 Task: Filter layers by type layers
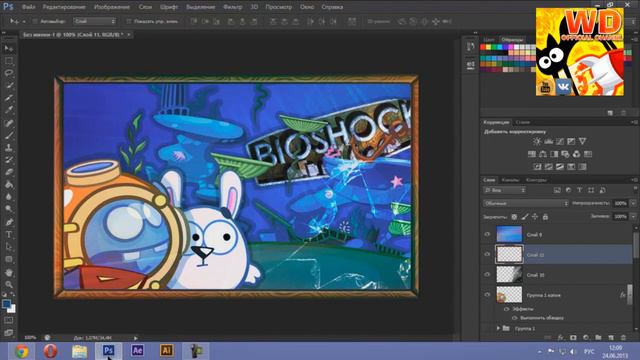click(x=580, y=190)
